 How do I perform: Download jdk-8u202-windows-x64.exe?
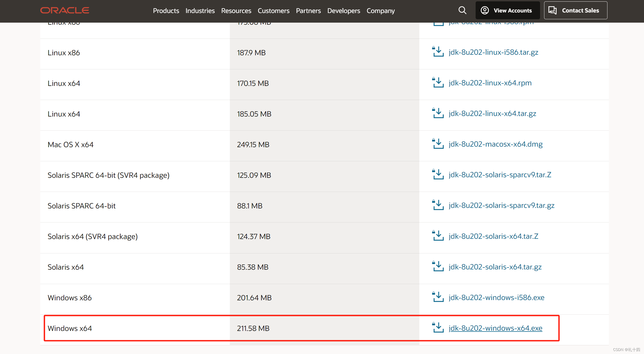click(x=495, y=328)
